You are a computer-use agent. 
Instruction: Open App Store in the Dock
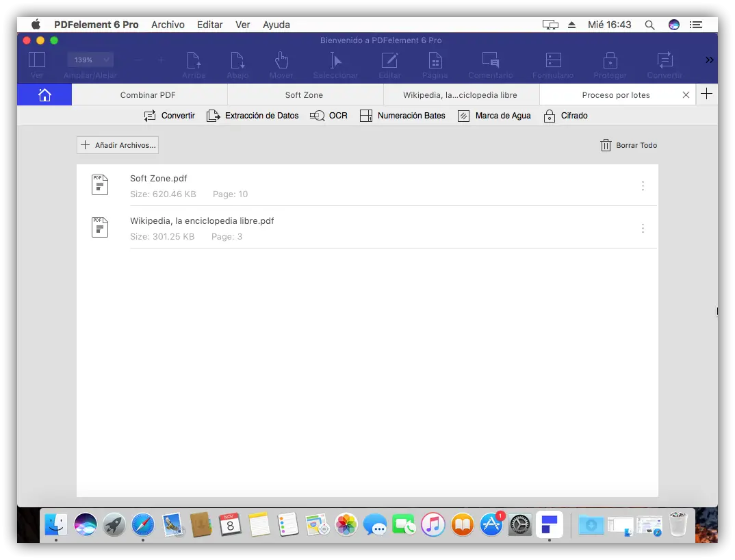coord(491,524)
